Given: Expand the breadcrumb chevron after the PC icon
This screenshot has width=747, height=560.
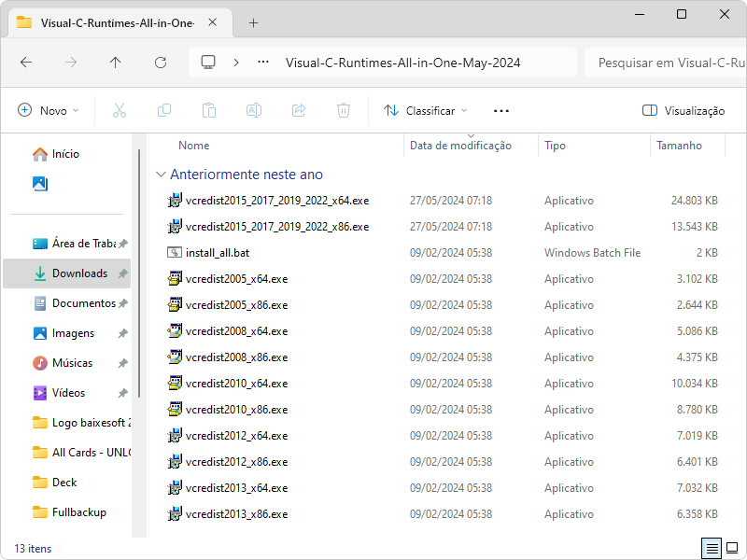Looking at the screenshot, I should (236, 63).
